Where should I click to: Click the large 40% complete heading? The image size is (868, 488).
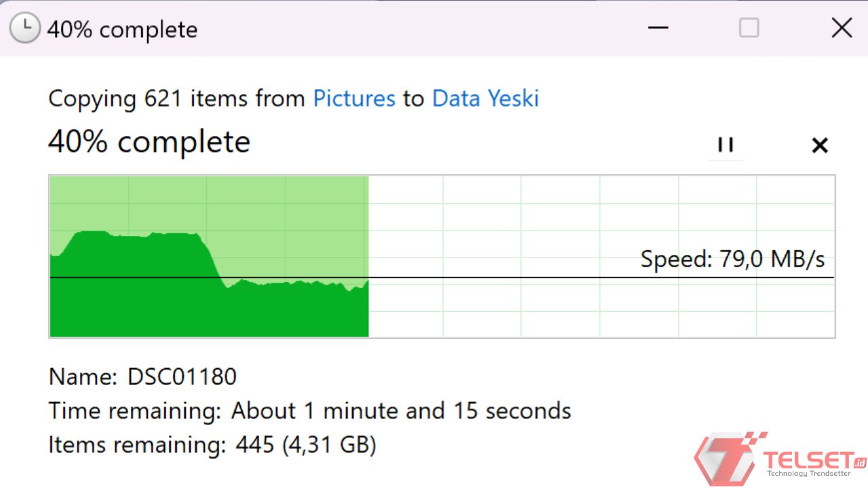click(149, 142)
